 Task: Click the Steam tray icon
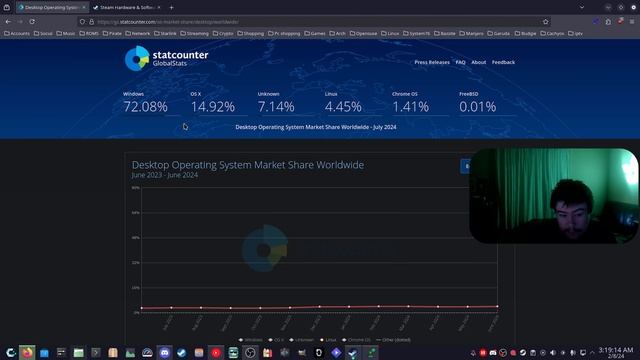[523, 353]
